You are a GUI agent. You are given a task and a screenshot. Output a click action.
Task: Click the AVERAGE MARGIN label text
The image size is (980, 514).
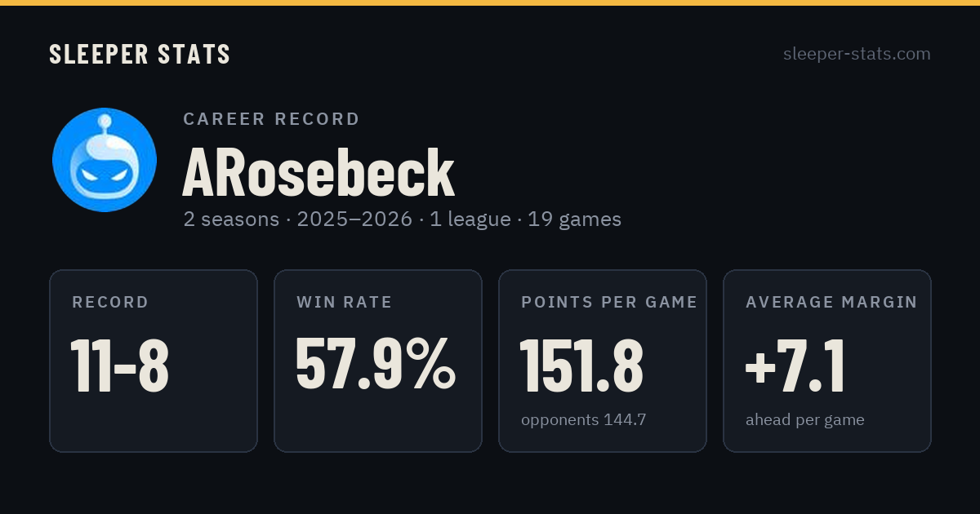(831, 302)
